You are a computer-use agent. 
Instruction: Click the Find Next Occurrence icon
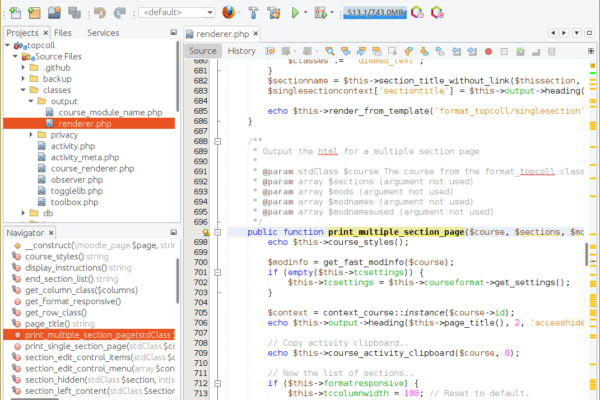(361, 51)
